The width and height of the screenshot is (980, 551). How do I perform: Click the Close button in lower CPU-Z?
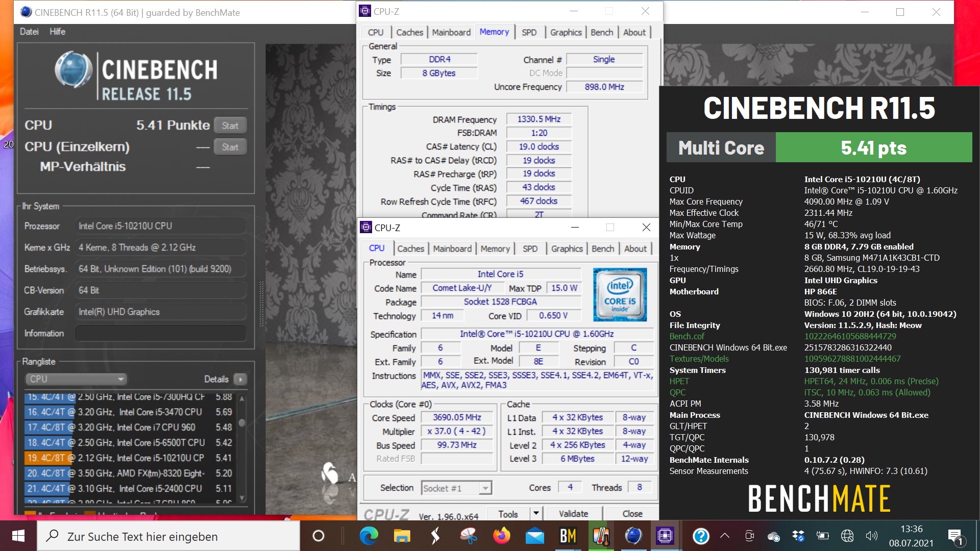click(632, 514)
